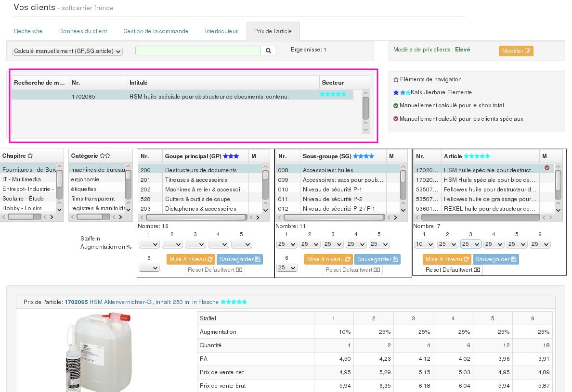Select subgroup 011 Niveau de sécurité P-2
572x392 pixels.
tap(338, 199)
